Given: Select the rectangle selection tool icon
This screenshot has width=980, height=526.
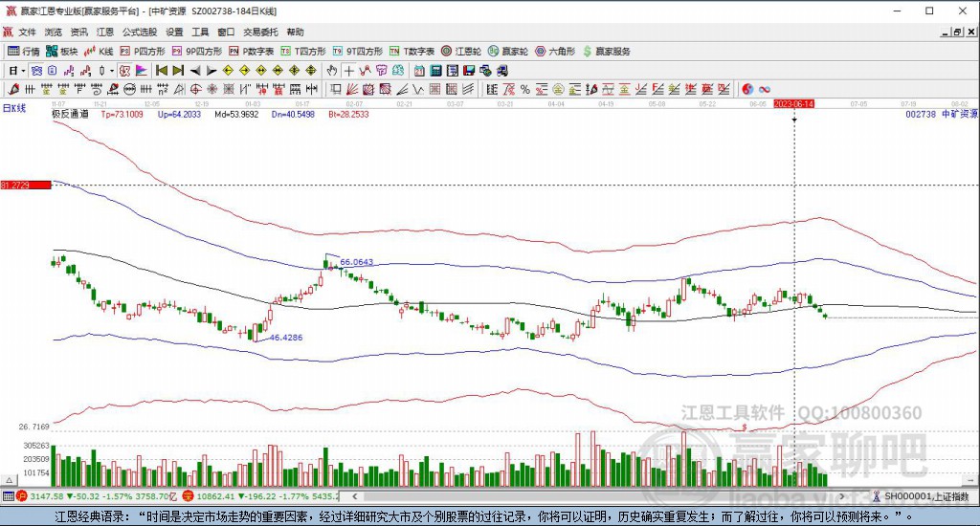Looking at the screenshot, I should (336, 89).
